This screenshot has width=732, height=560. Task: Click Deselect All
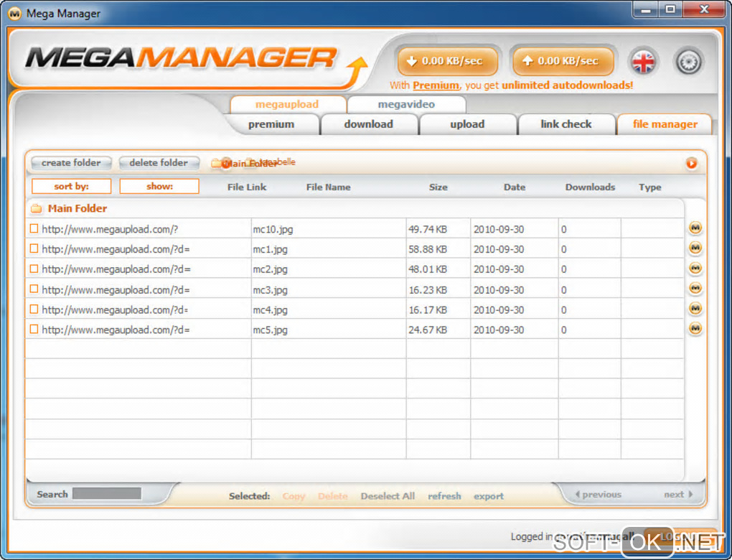coord(388,496)
